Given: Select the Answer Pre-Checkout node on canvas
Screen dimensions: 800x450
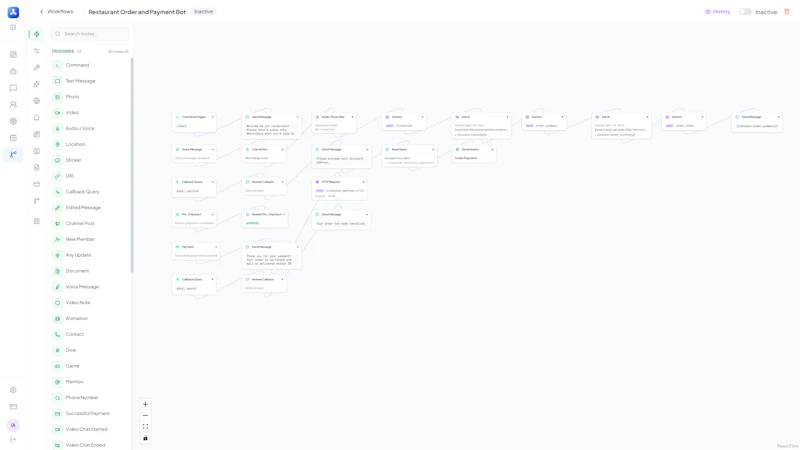Looking at the screenshot, I should pos(265,219).
